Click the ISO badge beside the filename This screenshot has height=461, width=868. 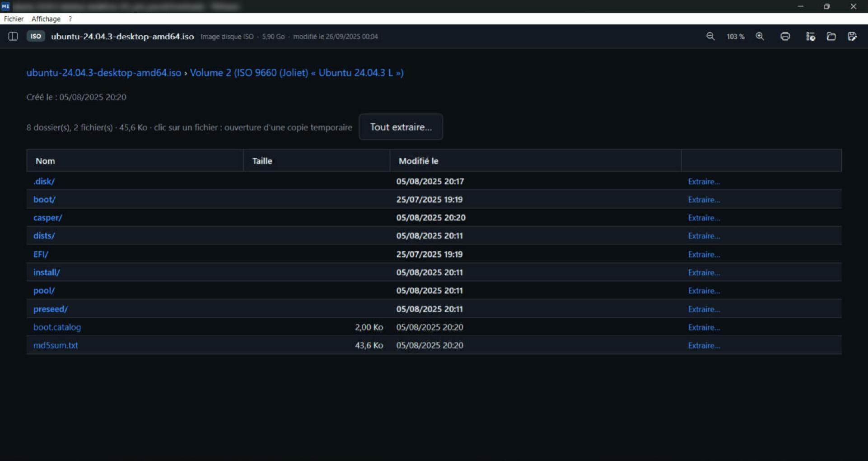pos(36,36)
